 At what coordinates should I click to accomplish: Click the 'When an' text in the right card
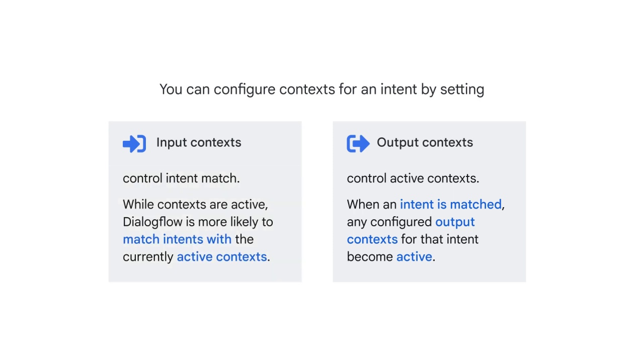(372, 205)
